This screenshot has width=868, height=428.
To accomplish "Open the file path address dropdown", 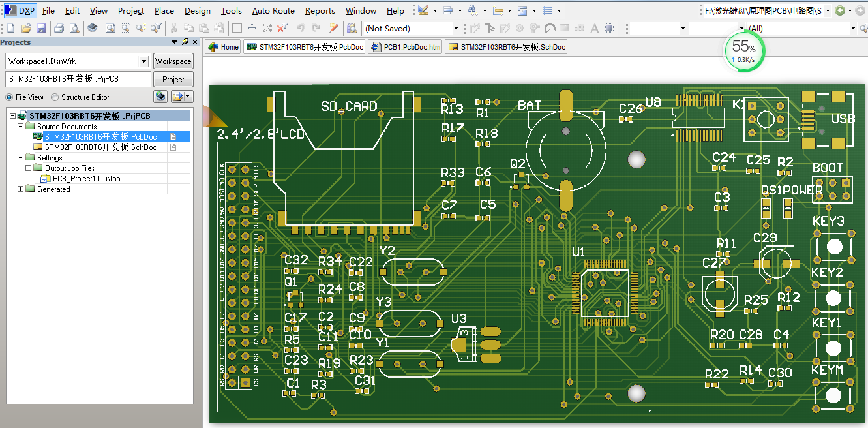I will coord(828,10).
